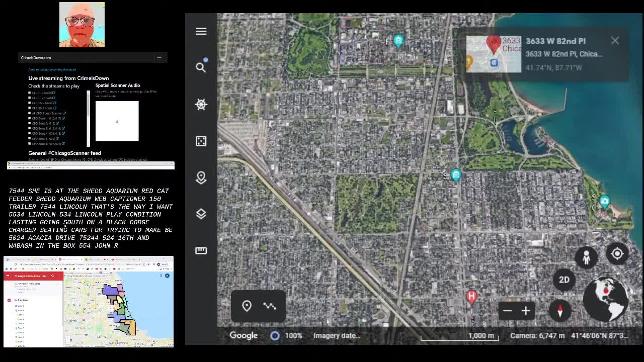Check the CFD EMS North stream
644x362 pixels.
29,103
